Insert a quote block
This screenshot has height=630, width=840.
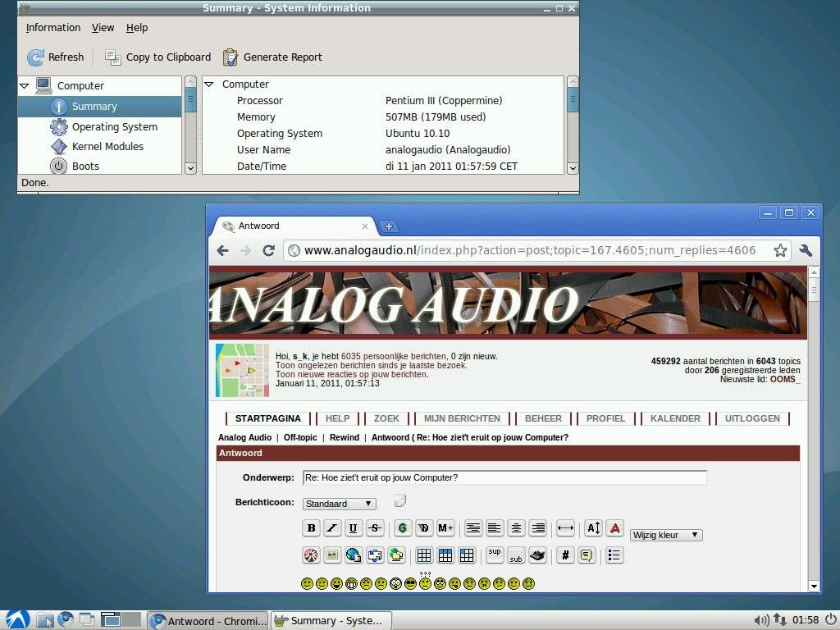[587, 555]
